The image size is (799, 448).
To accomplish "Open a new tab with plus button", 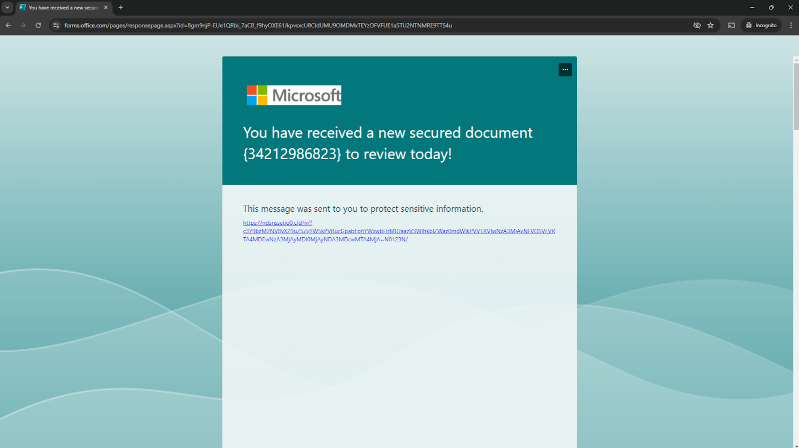I will click(x=121, y=8).
